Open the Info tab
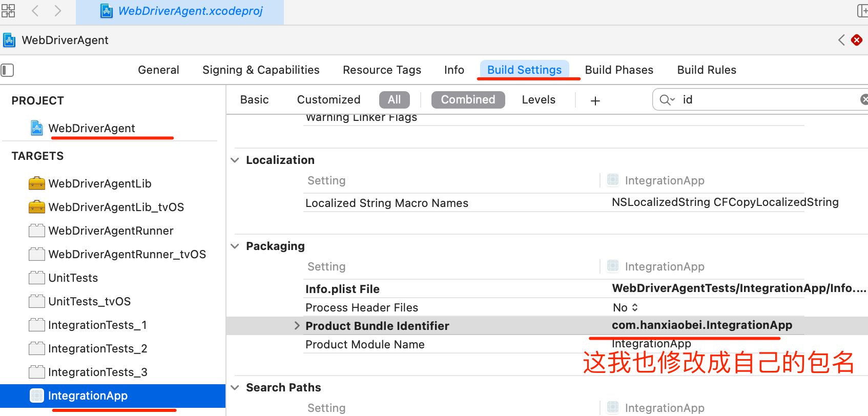Viewport: 868px width, 416px height. 454,70
